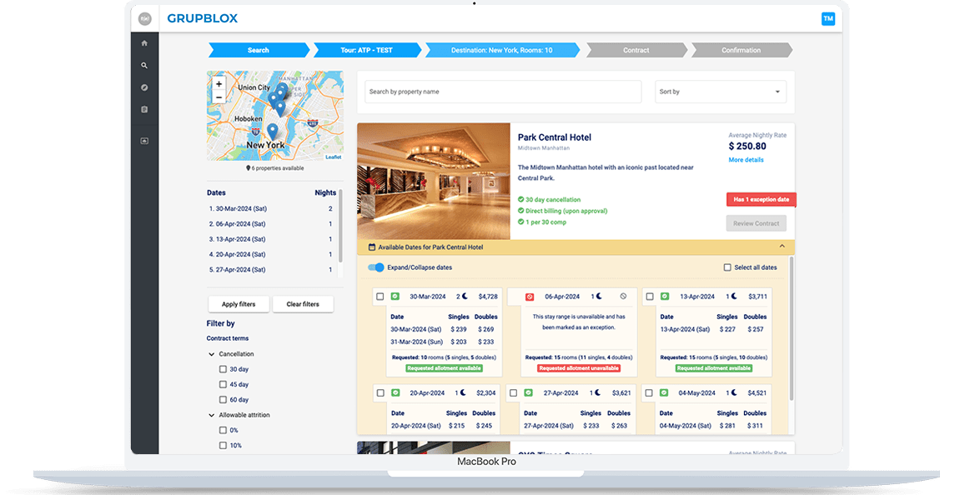The image size is (980, 495).
Task: Select the 27-Apr-2024 date checkbox
Action: [513, 393]
